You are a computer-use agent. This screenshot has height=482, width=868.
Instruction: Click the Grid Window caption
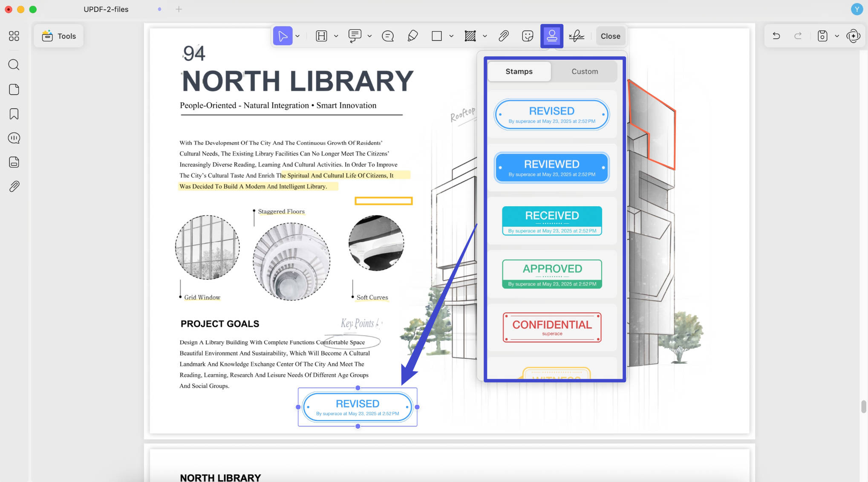pos(202,297)
